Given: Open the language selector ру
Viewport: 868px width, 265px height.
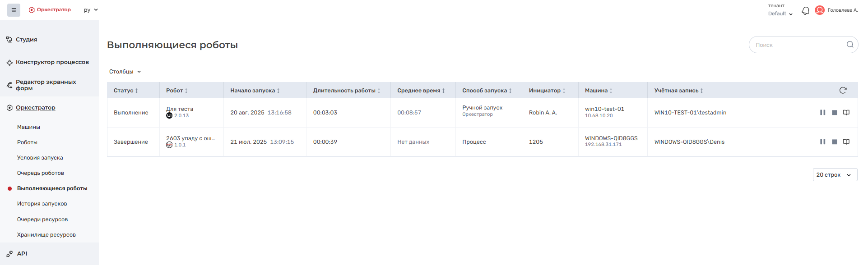Looking at the screenshot, I should click(x=91, y=10).
